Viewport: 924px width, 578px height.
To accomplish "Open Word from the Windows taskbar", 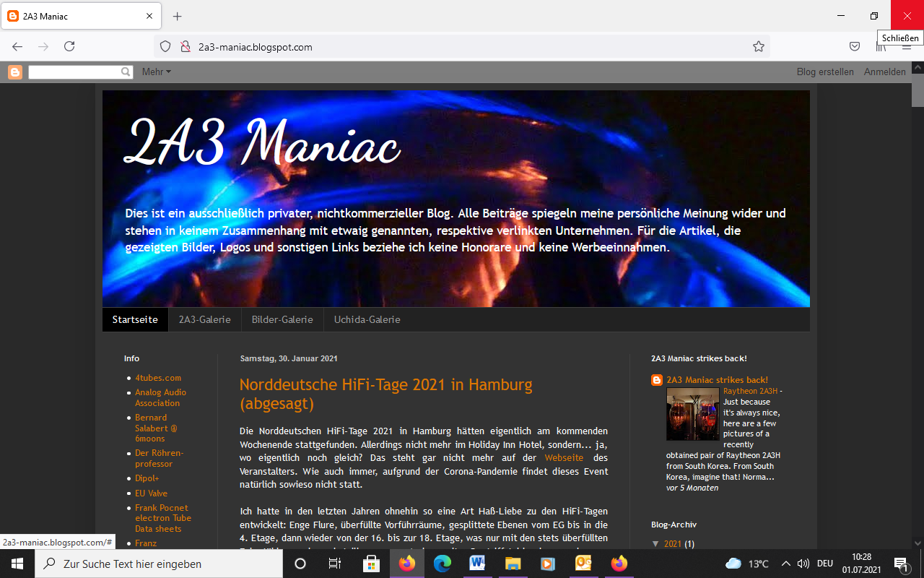I will [477, 564].
